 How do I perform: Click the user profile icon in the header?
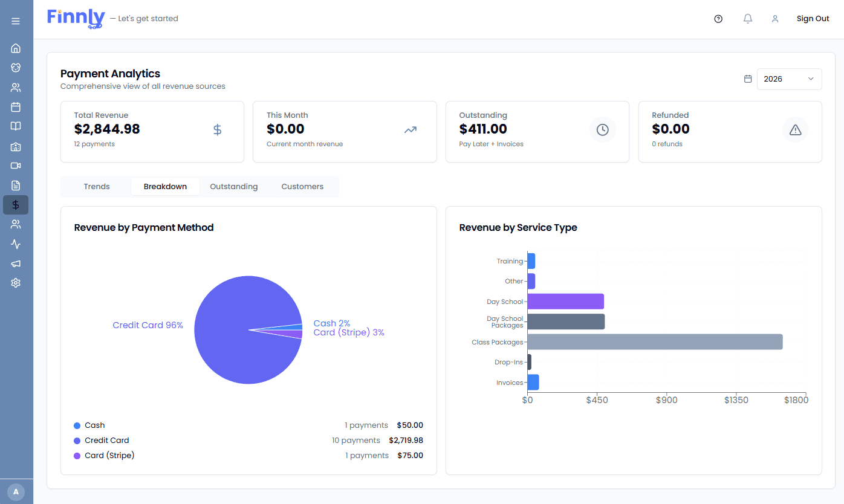(x=775, y=19)
